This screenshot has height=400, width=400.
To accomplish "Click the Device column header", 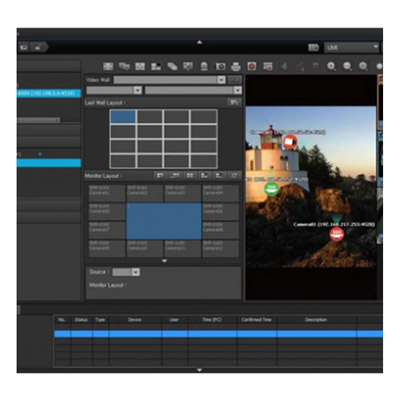I will [x=135, y=320].
